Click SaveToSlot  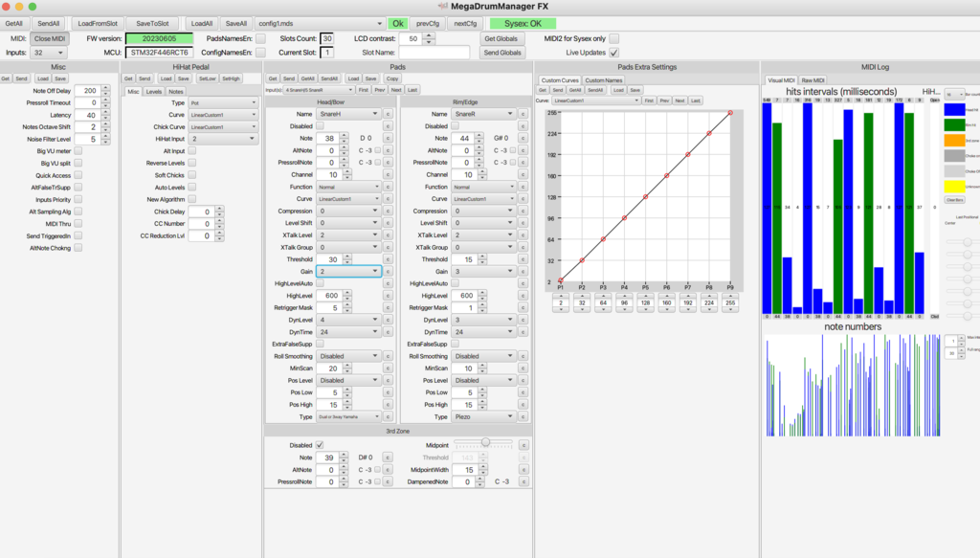152,24
